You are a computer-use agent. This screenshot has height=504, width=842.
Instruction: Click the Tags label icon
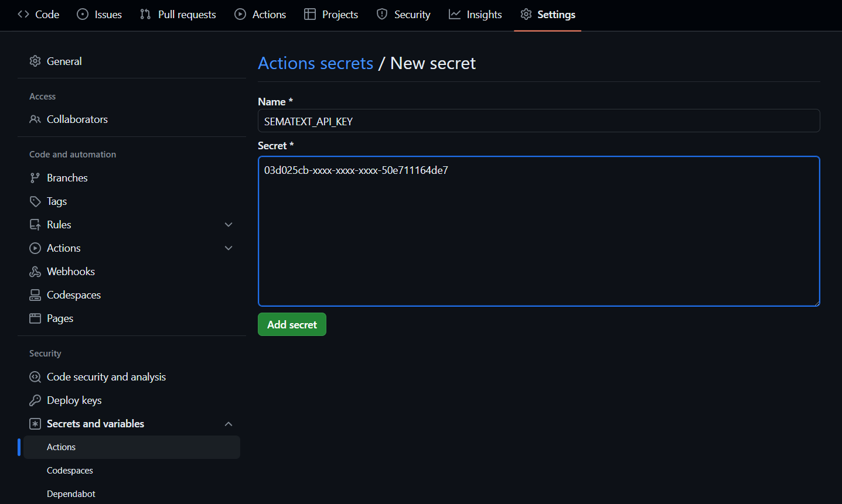(35, 201)
